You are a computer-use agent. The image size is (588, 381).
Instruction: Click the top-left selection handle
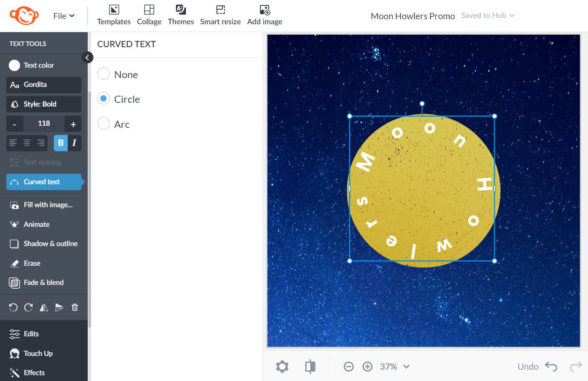point(350,116)
